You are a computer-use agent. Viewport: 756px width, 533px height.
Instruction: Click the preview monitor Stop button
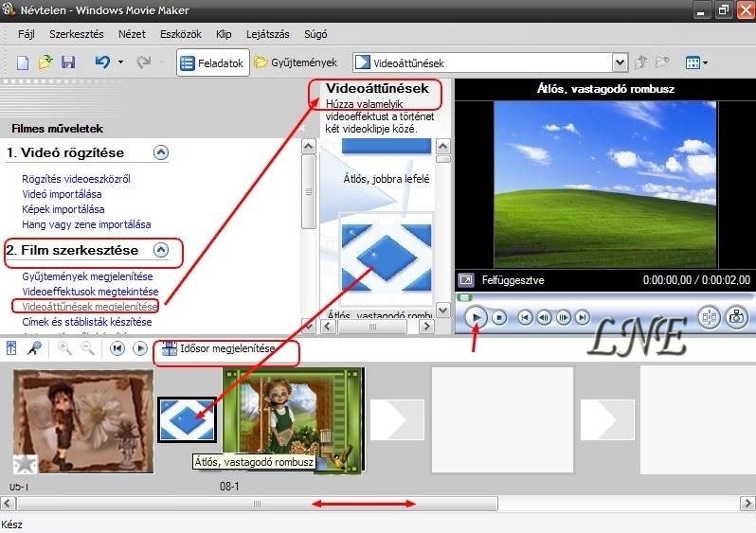(x=499, y=317)
